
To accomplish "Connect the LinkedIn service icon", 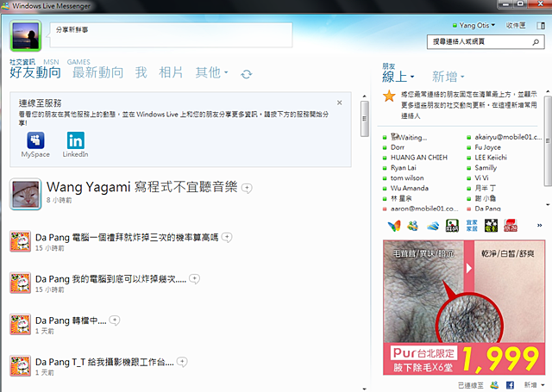I will pos(76,140).
